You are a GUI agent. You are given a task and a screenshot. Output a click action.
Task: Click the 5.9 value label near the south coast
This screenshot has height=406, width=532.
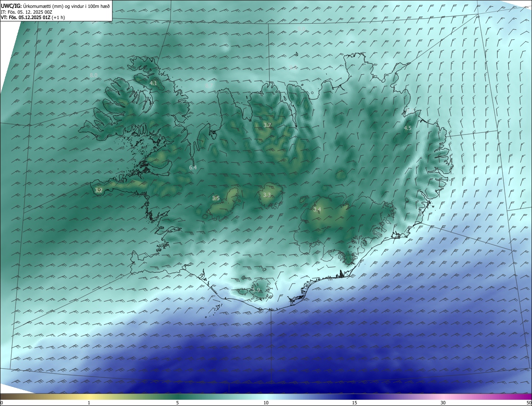[x=256, y=290]
